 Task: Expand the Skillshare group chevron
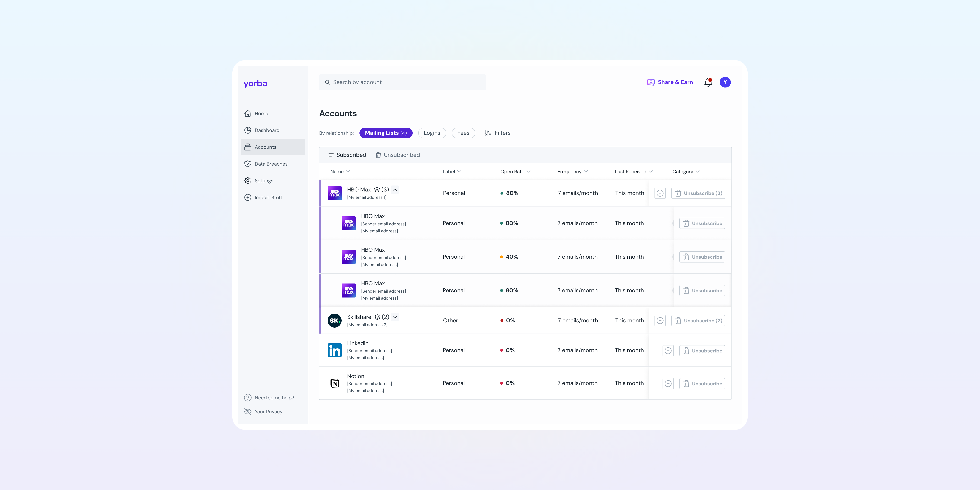coord(395,317)
